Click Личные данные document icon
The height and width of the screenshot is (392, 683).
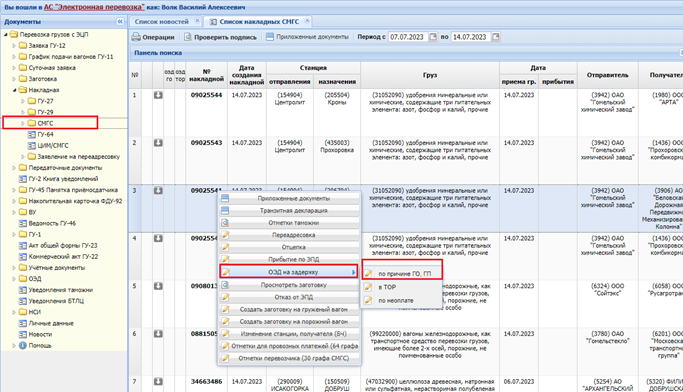[x=23, y=323]
